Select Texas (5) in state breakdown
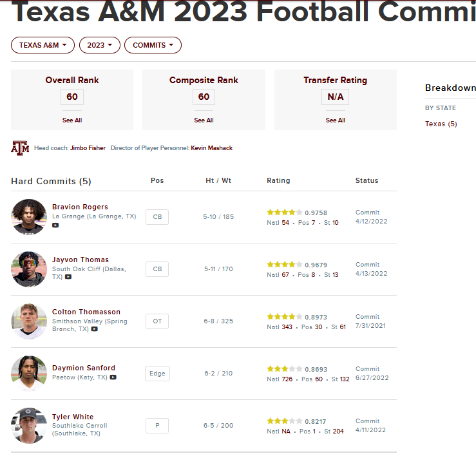 tap(441, 124)
